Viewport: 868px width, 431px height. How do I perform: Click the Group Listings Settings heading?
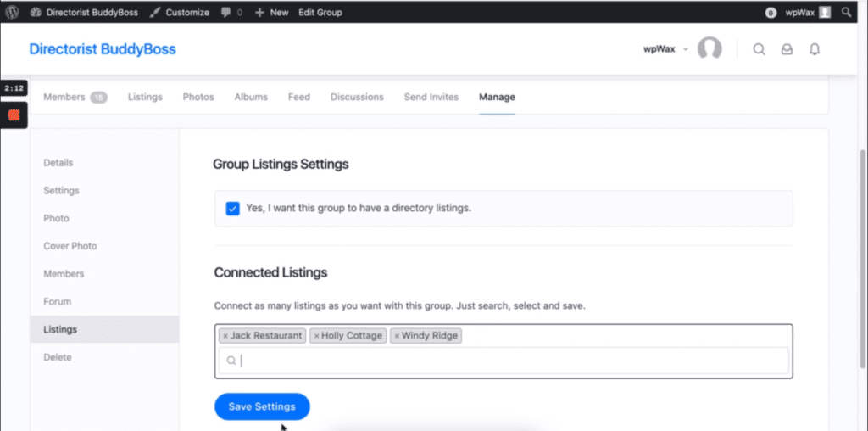click(x=281, y=165)
